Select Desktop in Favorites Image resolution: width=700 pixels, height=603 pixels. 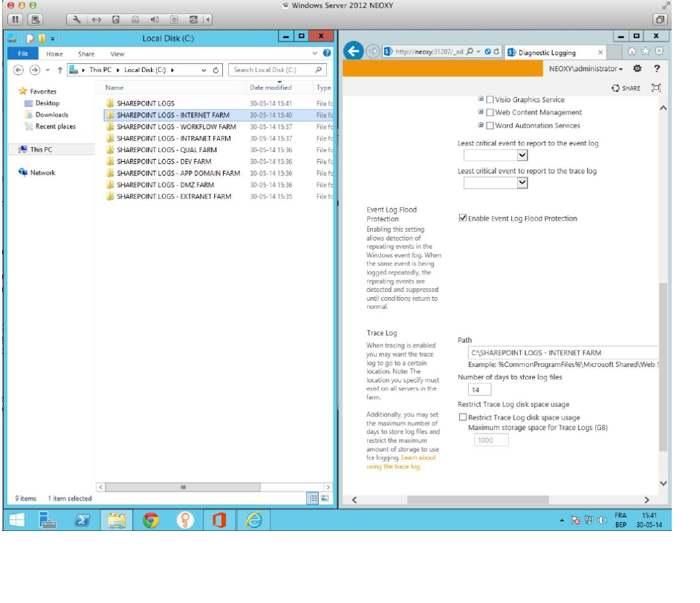(x=48, y=103)
